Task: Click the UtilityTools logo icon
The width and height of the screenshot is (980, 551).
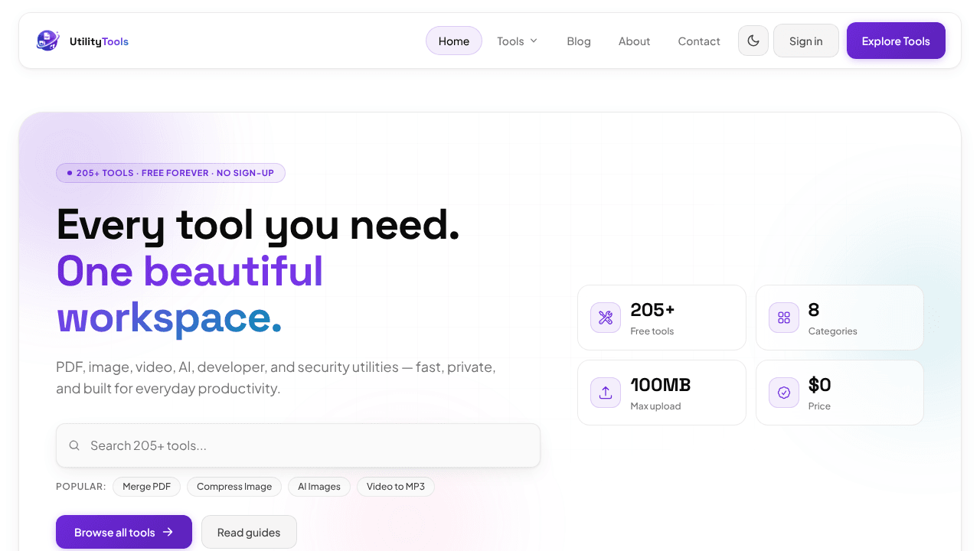Action: [x=47, y=41]
